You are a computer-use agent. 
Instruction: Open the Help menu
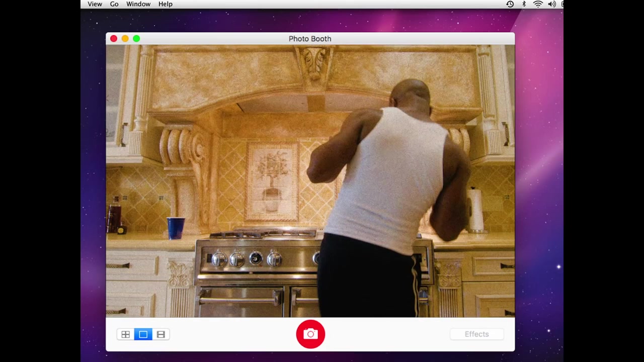(x=166, y=4)
